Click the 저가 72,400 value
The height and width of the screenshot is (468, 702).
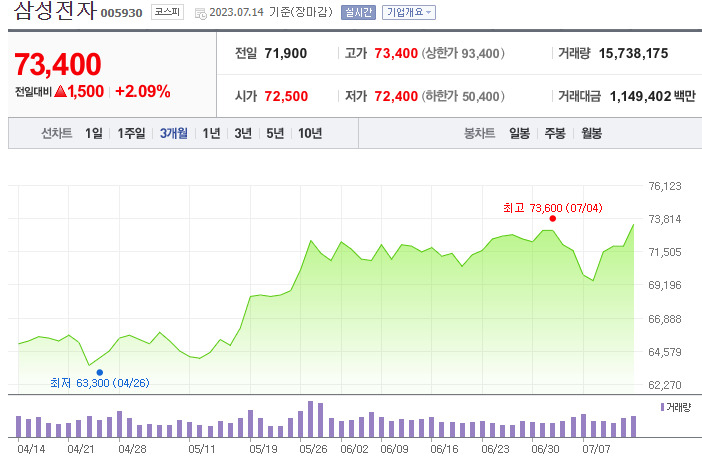[x=396, y=96]
